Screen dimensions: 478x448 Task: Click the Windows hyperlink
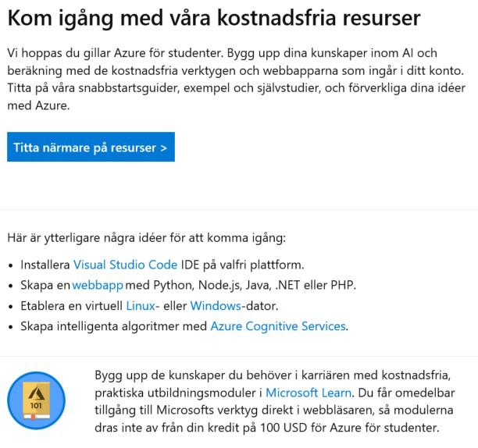215,305
